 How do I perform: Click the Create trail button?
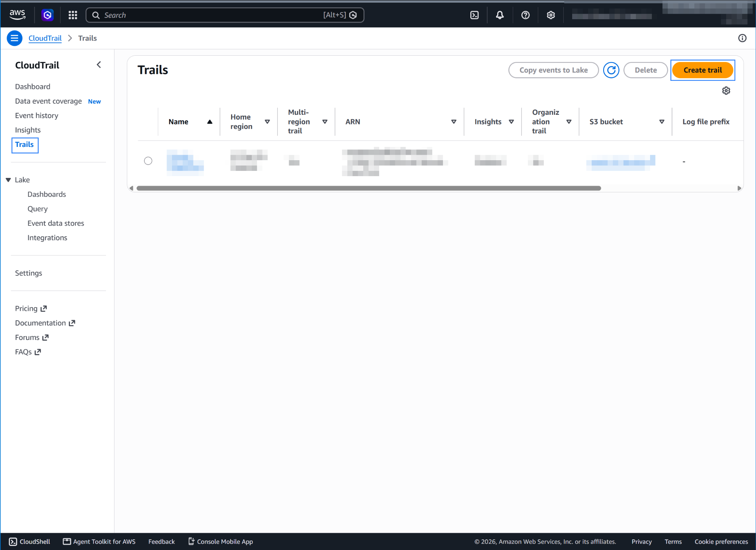tap(702, 70)
